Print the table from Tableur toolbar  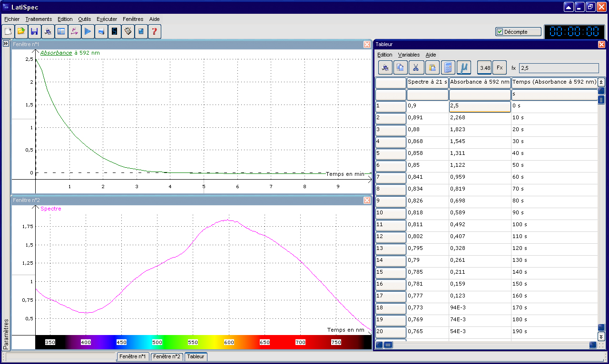[x=385, y=68]
